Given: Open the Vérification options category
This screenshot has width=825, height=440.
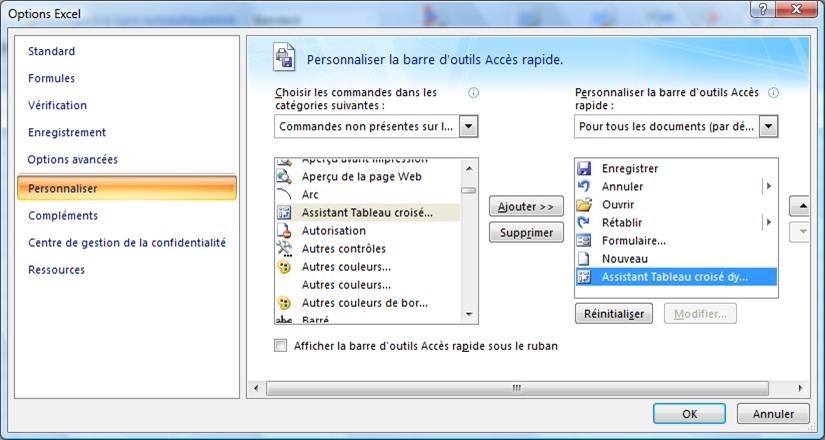Looking at the screenshot, I should click(x=57, y=105).
